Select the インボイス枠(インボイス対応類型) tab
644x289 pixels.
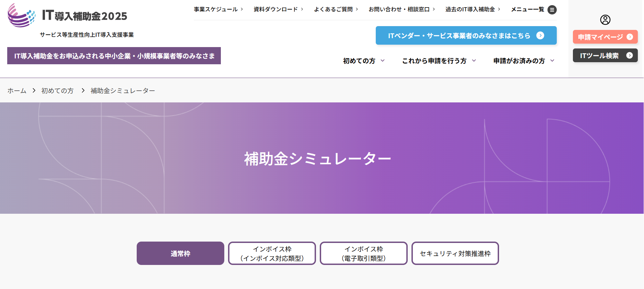click(x=272, y=253)
